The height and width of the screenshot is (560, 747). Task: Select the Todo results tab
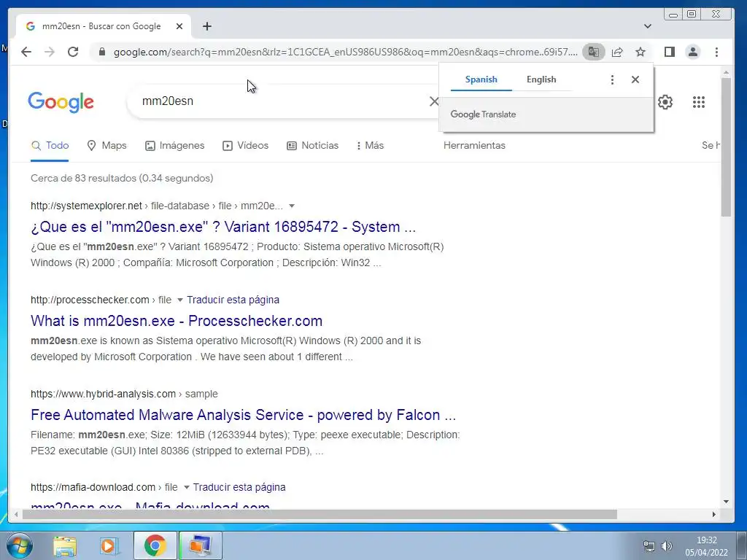coord(50,146)
